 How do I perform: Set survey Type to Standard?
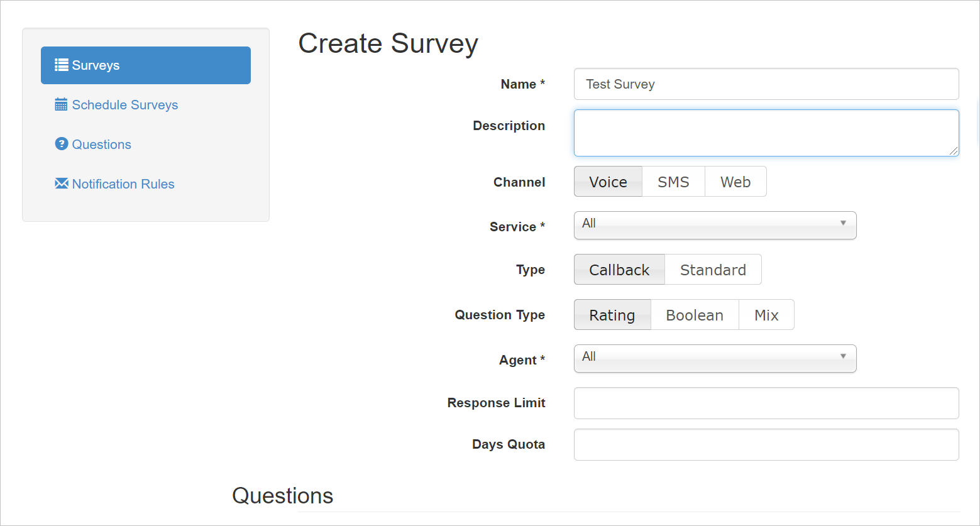pyautogui.click(x=713, y=269)
